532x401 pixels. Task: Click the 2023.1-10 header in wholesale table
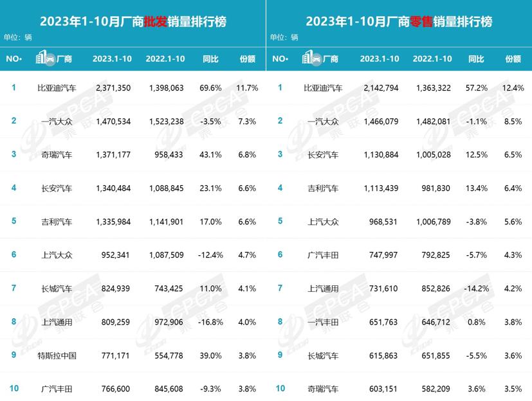coord(112,58)
